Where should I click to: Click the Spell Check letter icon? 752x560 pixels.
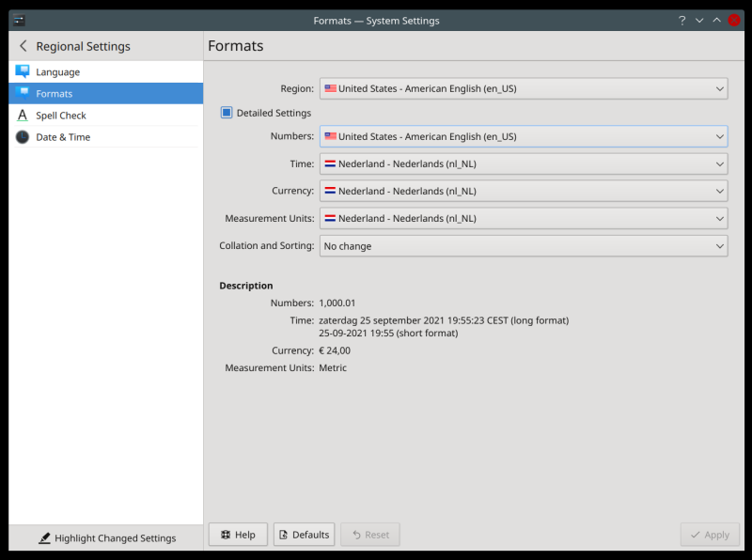pos(23,116)
